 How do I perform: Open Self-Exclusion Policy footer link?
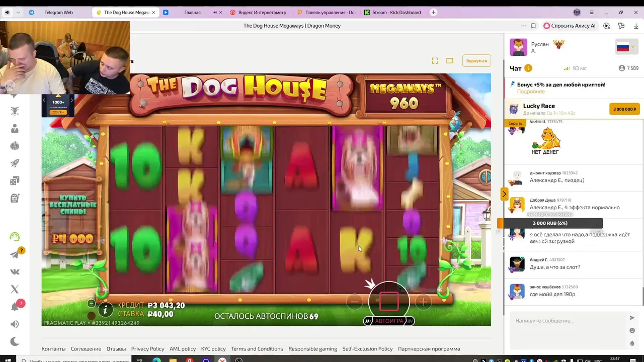(367, 349)
